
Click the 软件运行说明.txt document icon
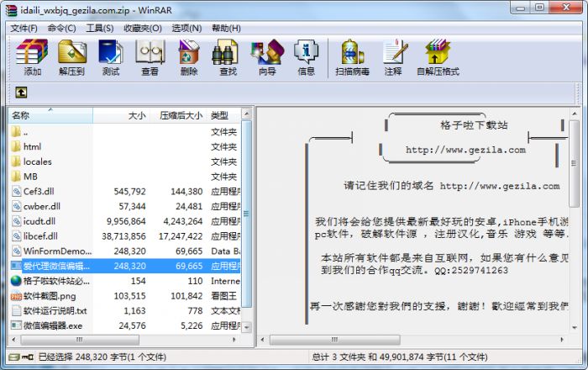coord(16,310)
